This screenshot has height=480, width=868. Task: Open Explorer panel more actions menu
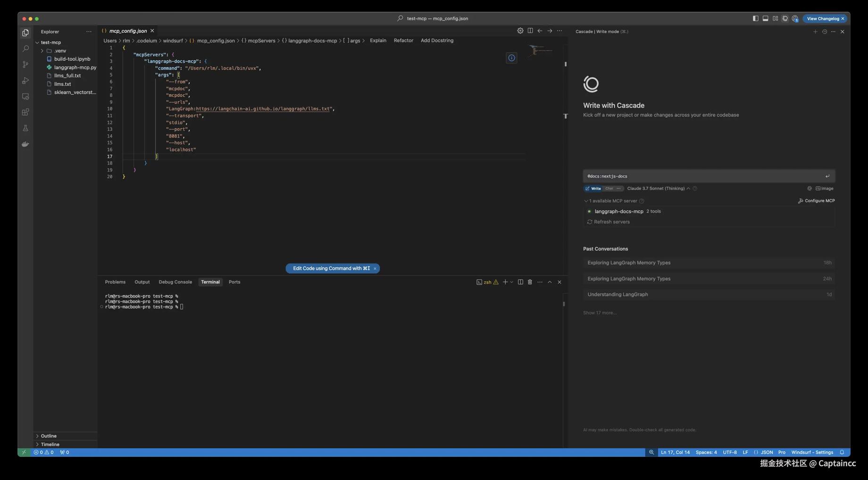point(89,32)
